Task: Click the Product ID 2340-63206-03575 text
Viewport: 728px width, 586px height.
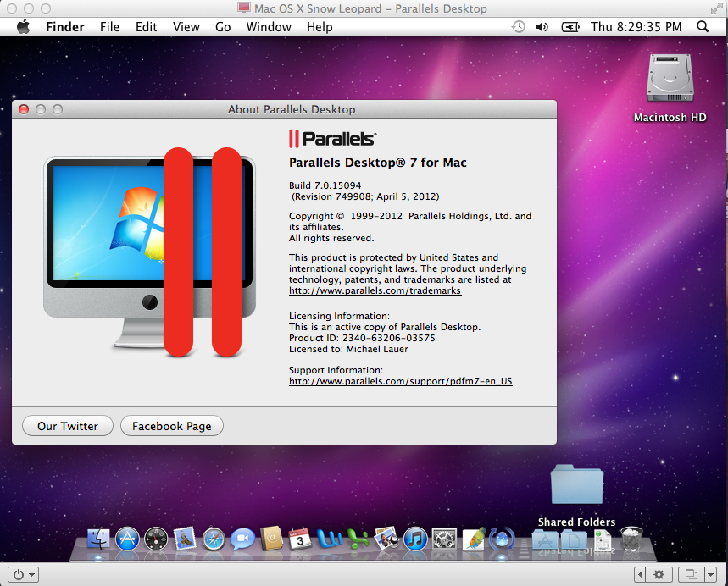Action: 362,338
